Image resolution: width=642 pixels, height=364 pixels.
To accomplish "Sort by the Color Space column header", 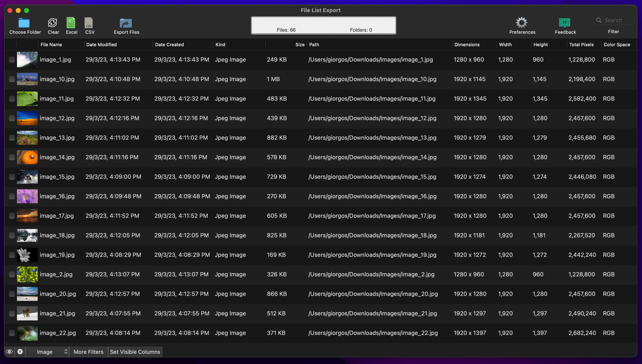I will (617, 45).
